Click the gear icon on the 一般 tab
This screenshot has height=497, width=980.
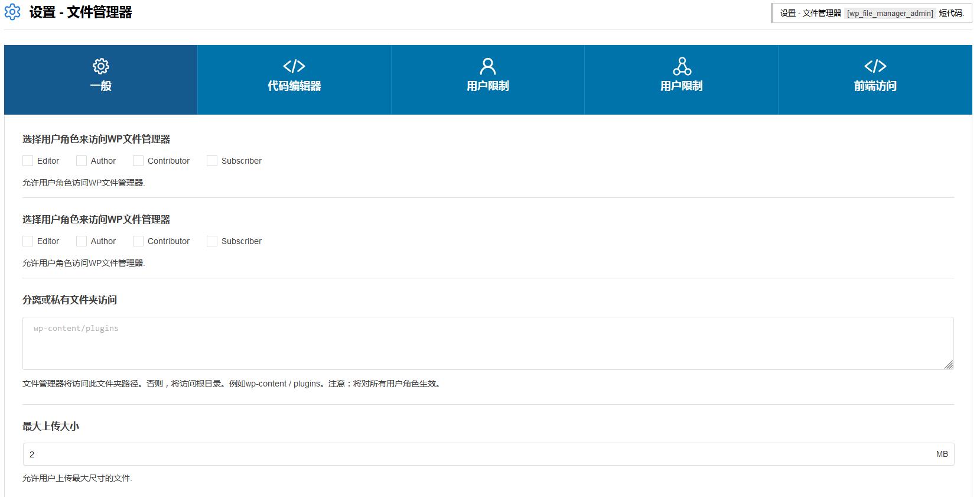pos(100,66)
